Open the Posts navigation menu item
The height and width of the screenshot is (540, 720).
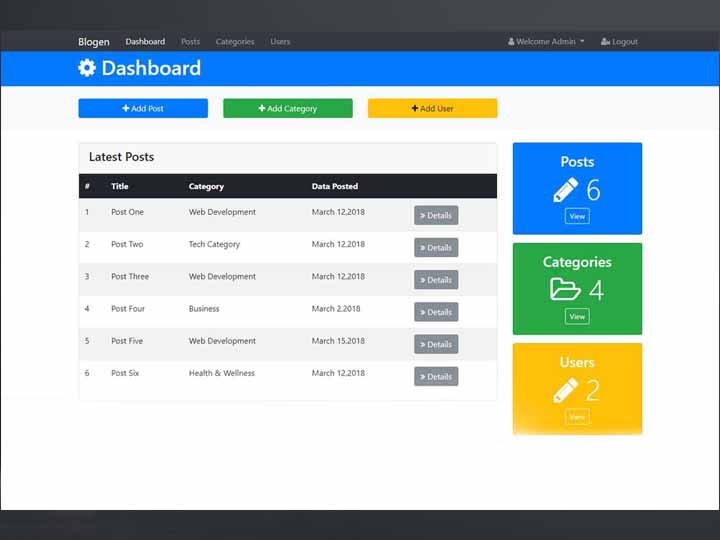[x=190, y=42]
